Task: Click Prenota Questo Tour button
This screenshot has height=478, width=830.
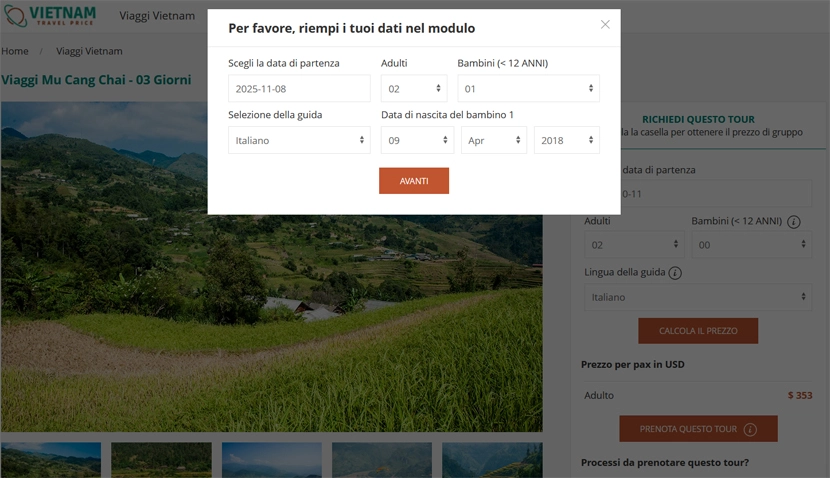Action: pos(698,429)
